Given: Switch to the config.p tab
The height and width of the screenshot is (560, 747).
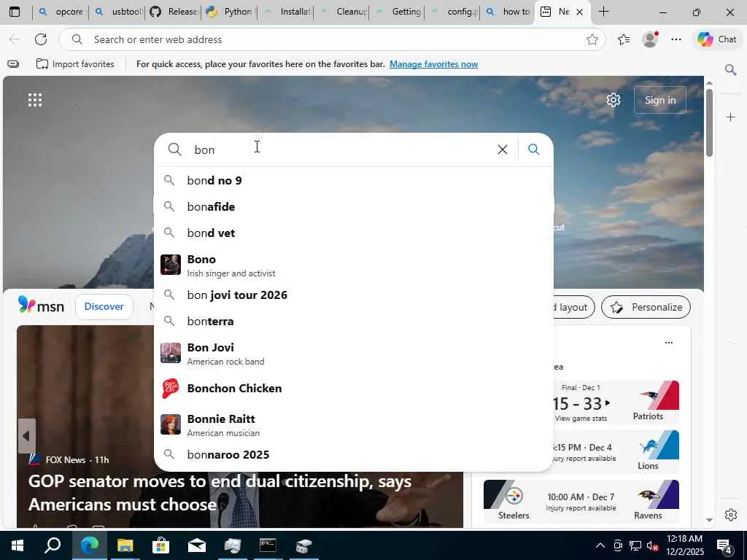Looking at the screenshot, I should 453,12.
